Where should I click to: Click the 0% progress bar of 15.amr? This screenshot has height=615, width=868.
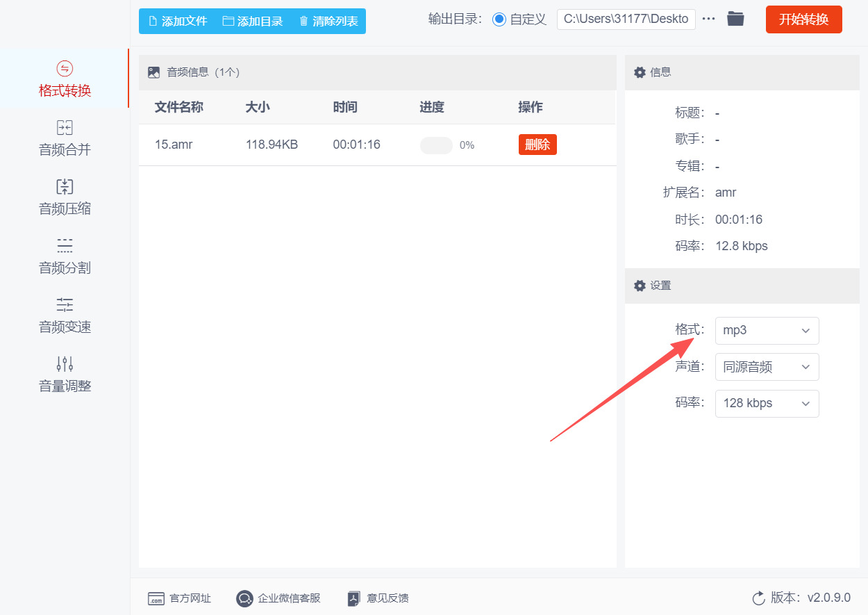click(436, 145)
